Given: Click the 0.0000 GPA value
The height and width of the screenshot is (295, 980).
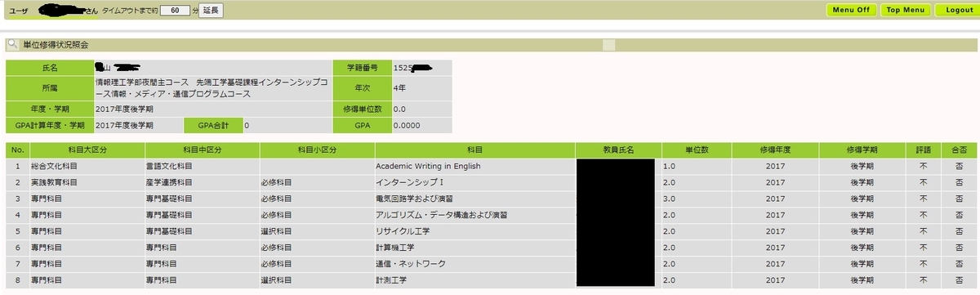Looking at the screenshot, I should (x=406, y=125).
